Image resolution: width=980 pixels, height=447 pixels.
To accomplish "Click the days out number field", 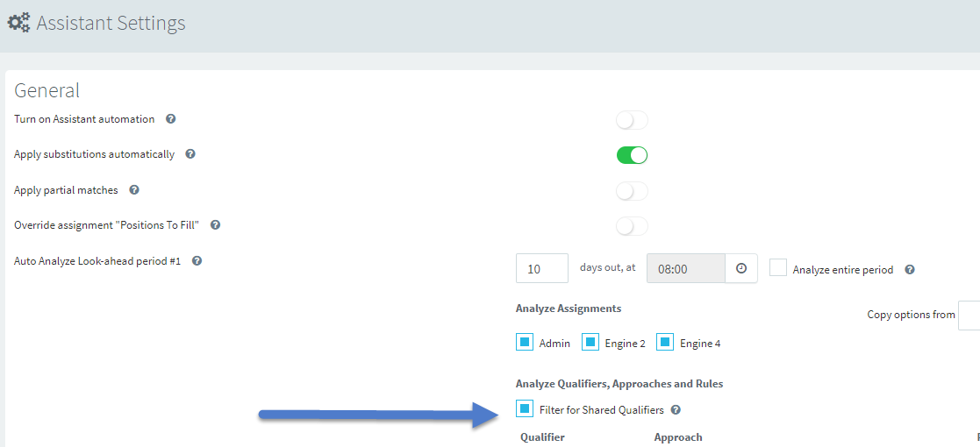I will (542, 268).
